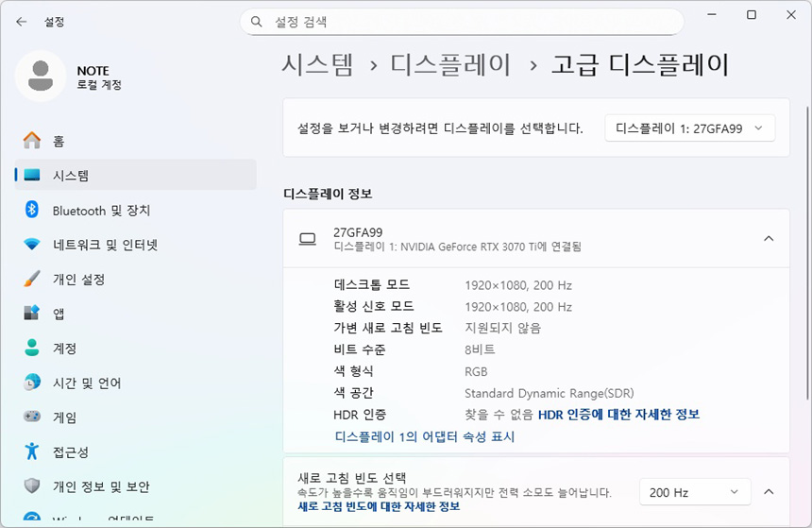Open the display selection dropdown 디스플레이 1: 27GFA99
Image resolution: width=812 pixels, height=528 pixels.
[x=689, y=128]
